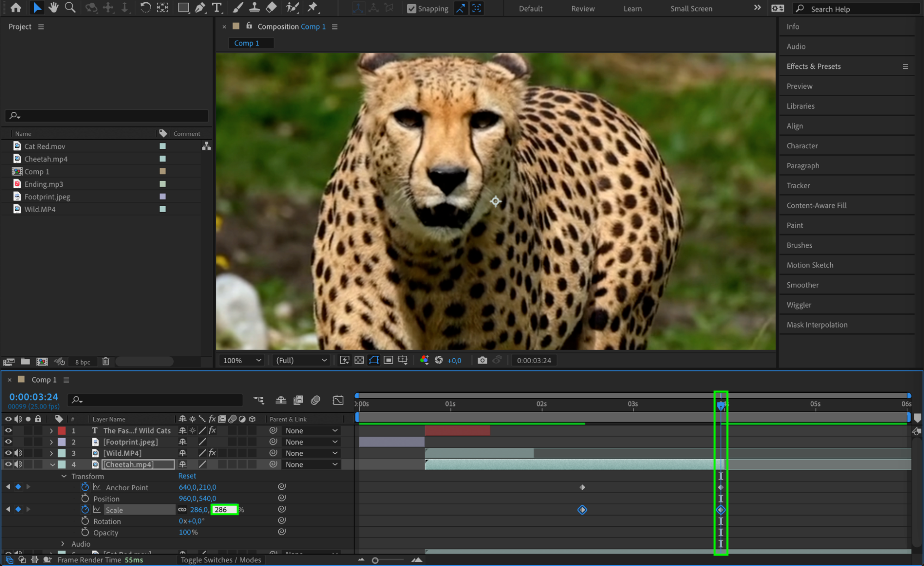
Task: Click the Scale keyframe at current time
Action: 721,510
